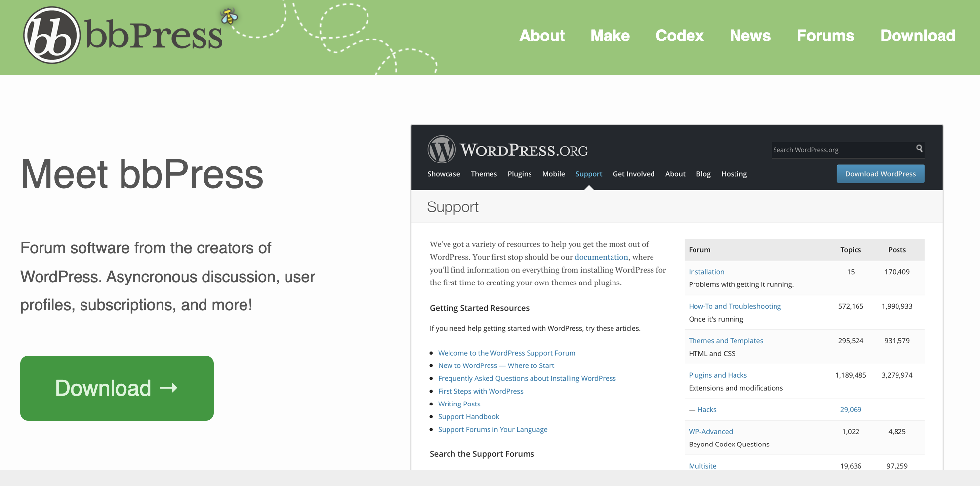The image size is (980, 486).
Task: Click the Support page heading
Action: (452, 207)
